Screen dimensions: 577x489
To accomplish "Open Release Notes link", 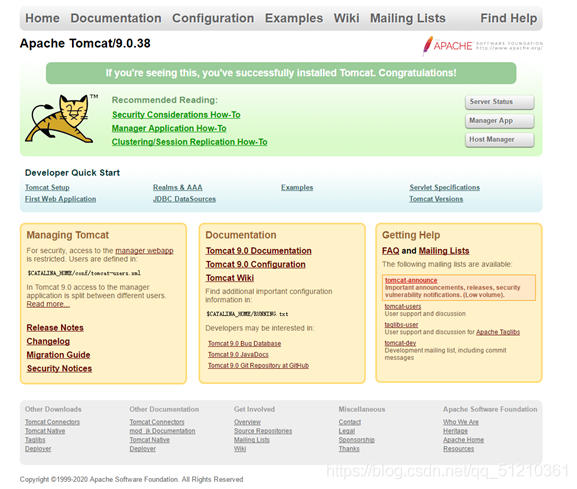I will [x=55, y=328].
